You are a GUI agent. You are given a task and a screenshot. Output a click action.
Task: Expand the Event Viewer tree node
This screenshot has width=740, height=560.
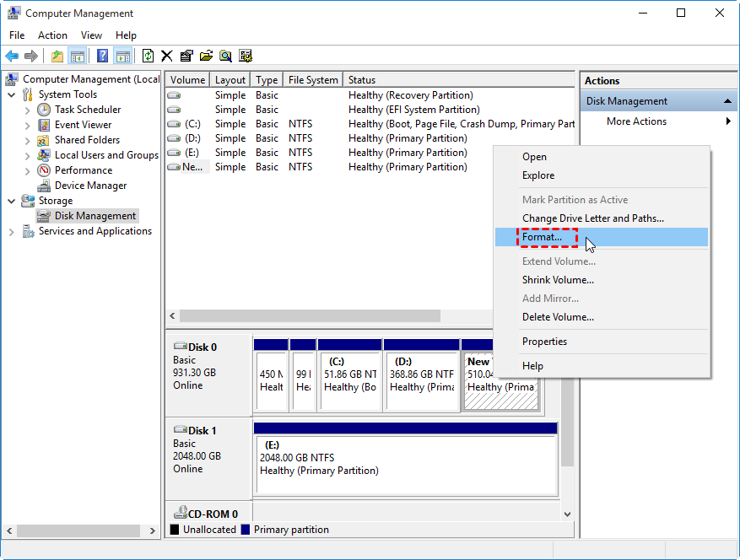(28, 125)
